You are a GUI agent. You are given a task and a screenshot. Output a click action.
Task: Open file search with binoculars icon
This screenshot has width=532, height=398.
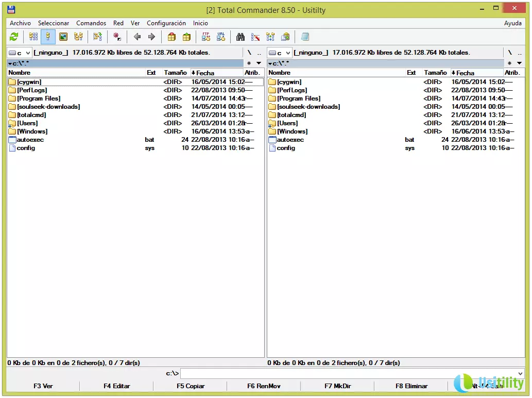(x=241, y=37)
